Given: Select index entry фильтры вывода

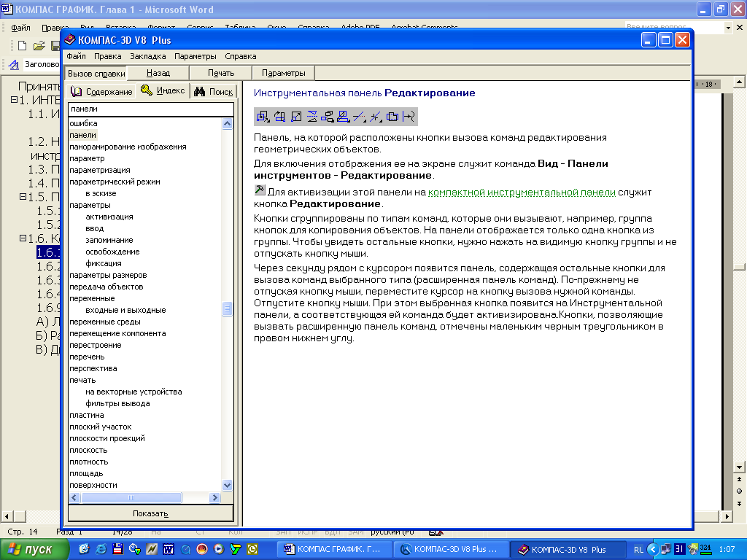Looking at the screenshot, I should [117, 403].
